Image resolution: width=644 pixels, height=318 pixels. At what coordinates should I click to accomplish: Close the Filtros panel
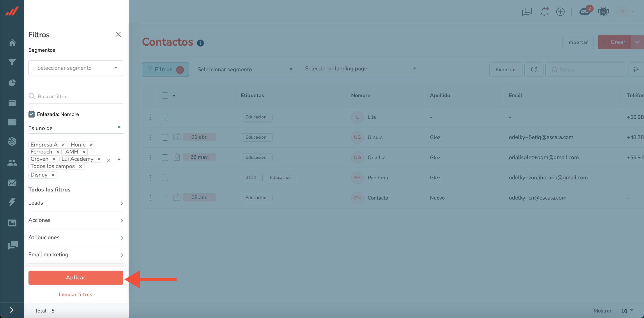(x=118, y=35)
